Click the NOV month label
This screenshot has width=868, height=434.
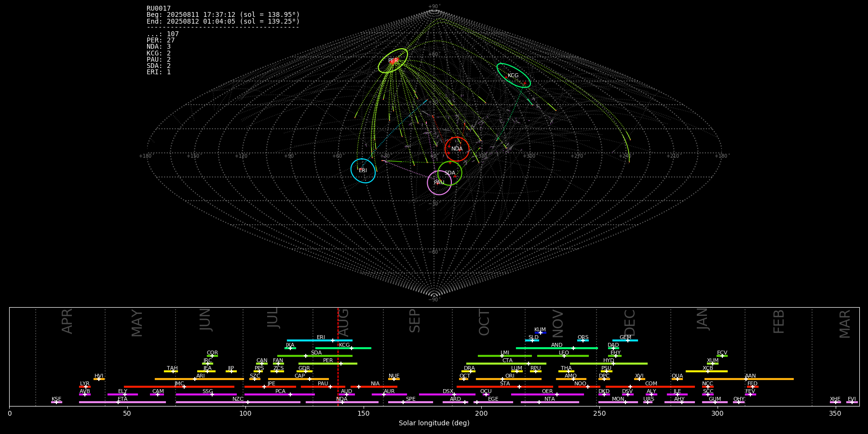(x=557, y=324)
